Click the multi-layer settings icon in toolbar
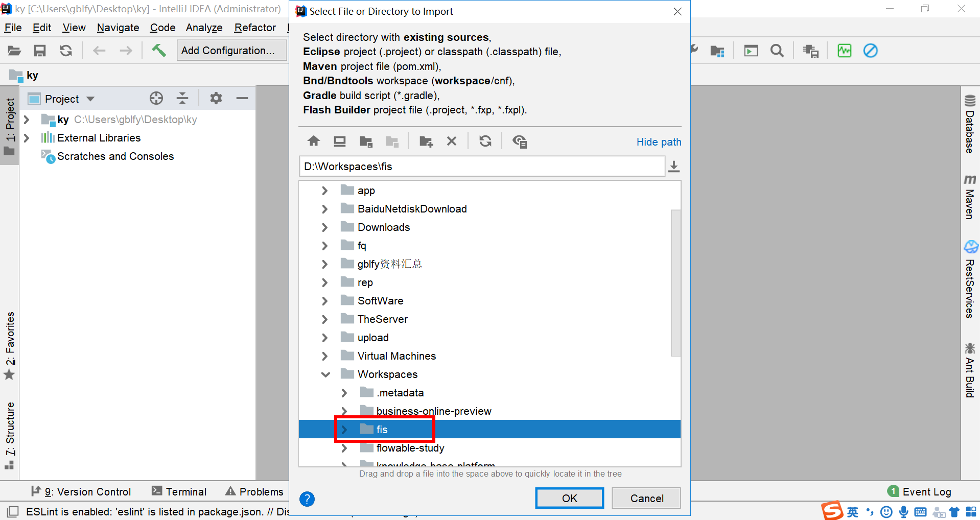The image size is (980, 520). pos(811,51)
